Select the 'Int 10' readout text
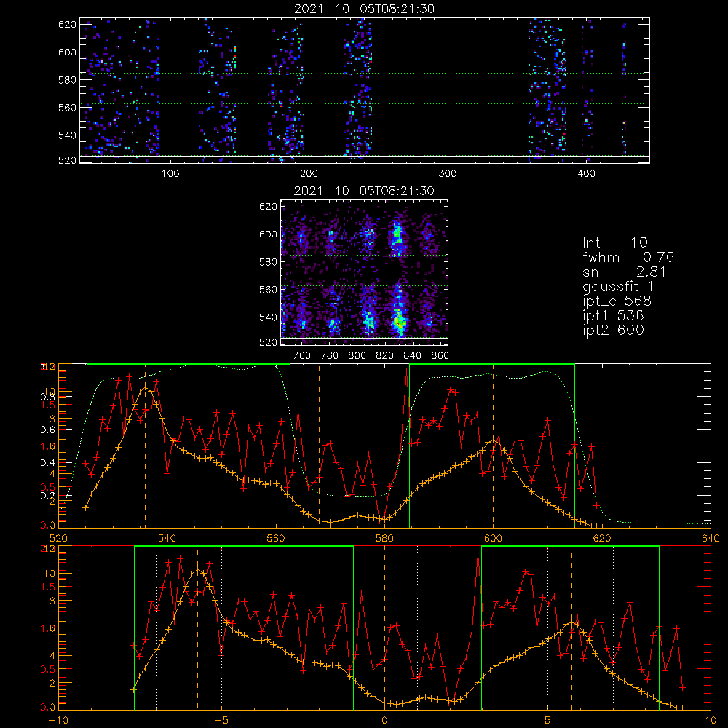 [614, 243]
